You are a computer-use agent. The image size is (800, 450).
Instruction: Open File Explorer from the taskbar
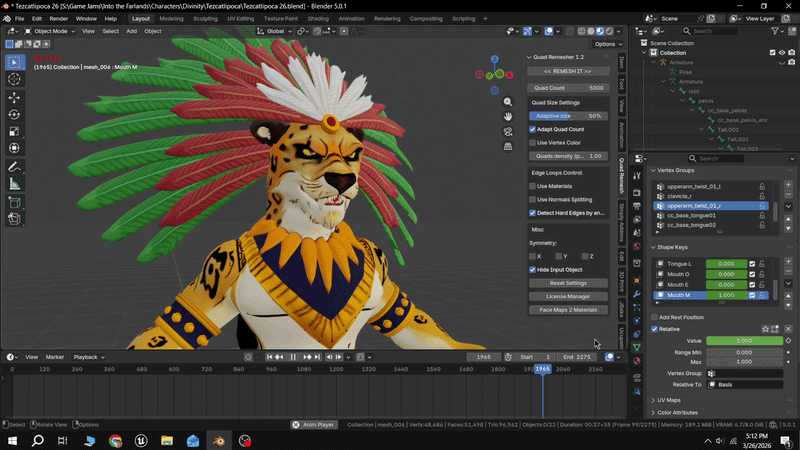point(167,441)
